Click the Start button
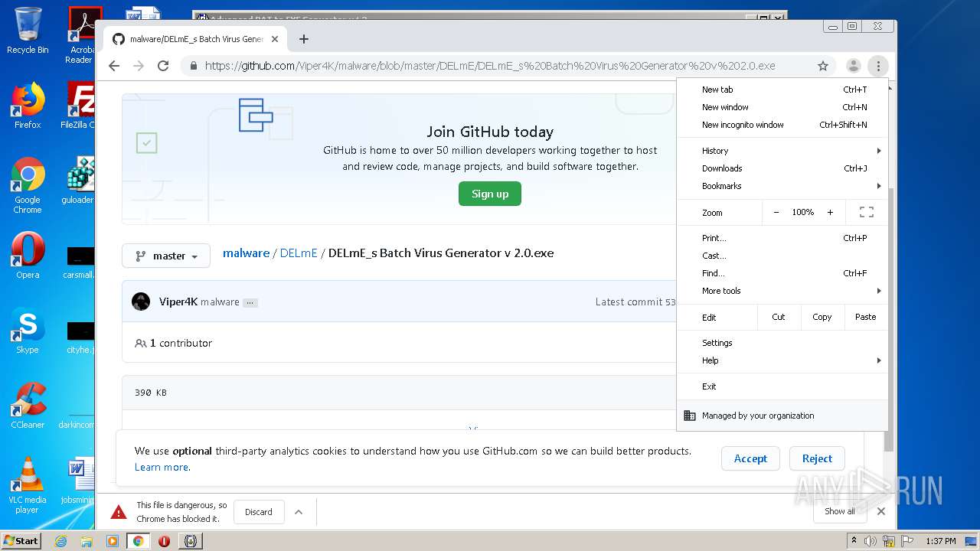 tap(21, 540)
